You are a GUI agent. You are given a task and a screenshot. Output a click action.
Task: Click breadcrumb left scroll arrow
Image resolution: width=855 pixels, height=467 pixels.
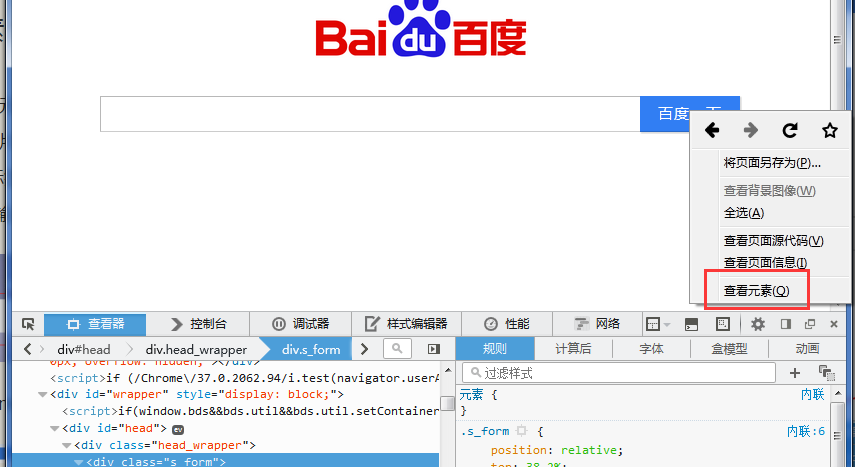[x=28, y=349]
